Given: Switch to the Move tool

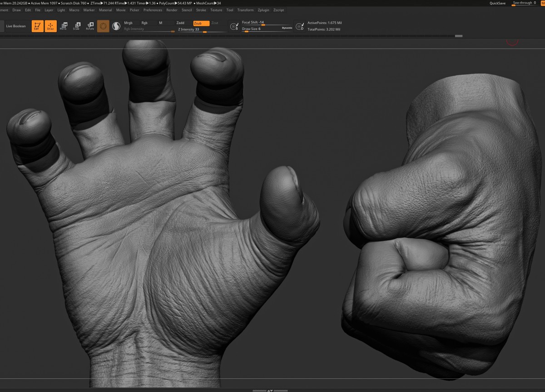Looking at the screenshot, I should pyautogui.click(x=64, y=26).
